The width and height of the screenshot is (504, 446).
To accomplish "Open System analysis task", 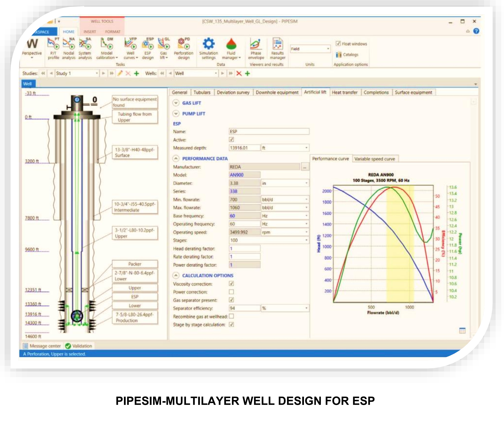I will coord(85,48).
